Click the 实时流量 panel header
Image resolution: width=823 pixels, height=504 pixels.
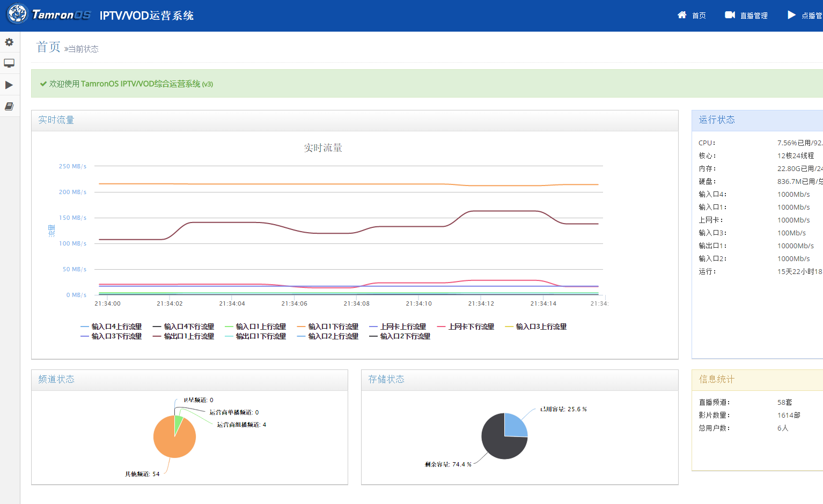pos(355,121)
